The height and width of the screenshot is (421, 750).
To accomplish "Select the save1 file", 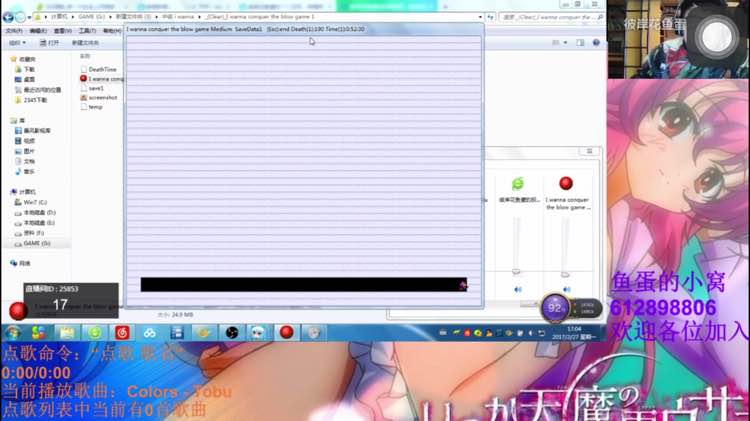I will [x=92, y=88].
